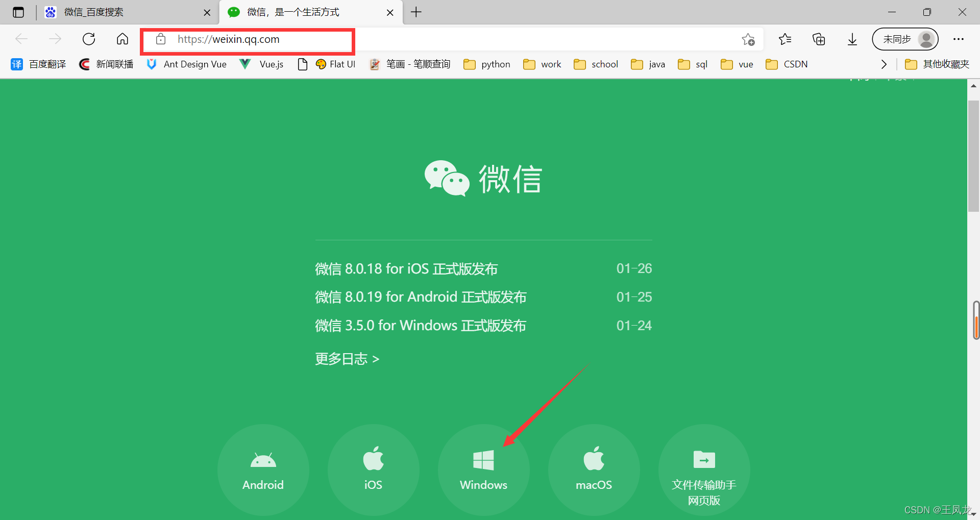Open the 新闻联播 bookmark
980x520 pixels.
pos(106,64)
